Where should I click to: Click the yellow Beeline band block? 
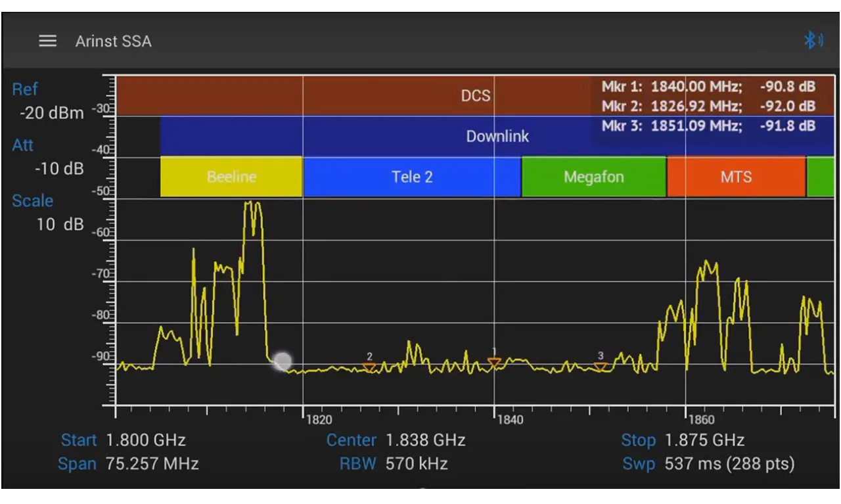231,177
